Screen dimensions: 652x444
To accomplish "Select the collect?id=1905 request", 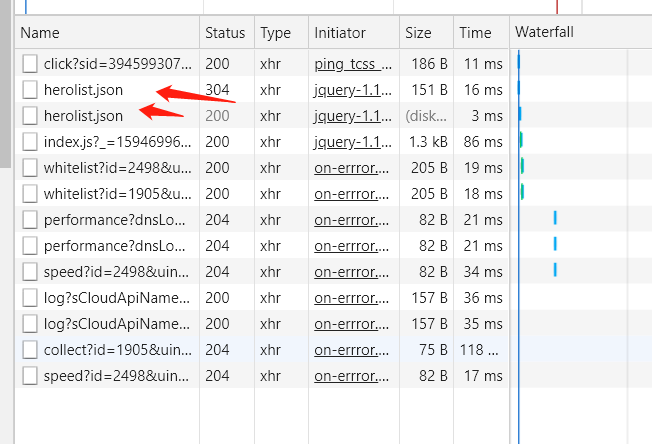I will coord(118,350).
